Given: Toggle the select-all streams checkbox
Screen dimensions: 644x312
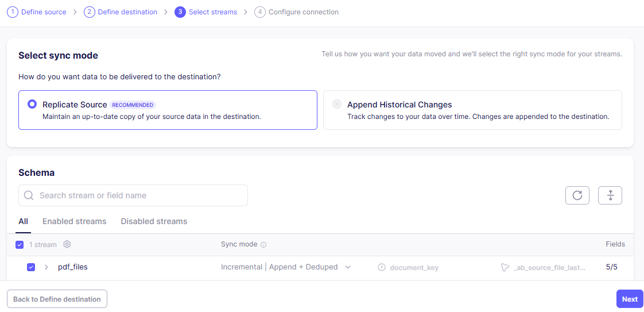Looking at the screenshot, I should click(20, 245).
